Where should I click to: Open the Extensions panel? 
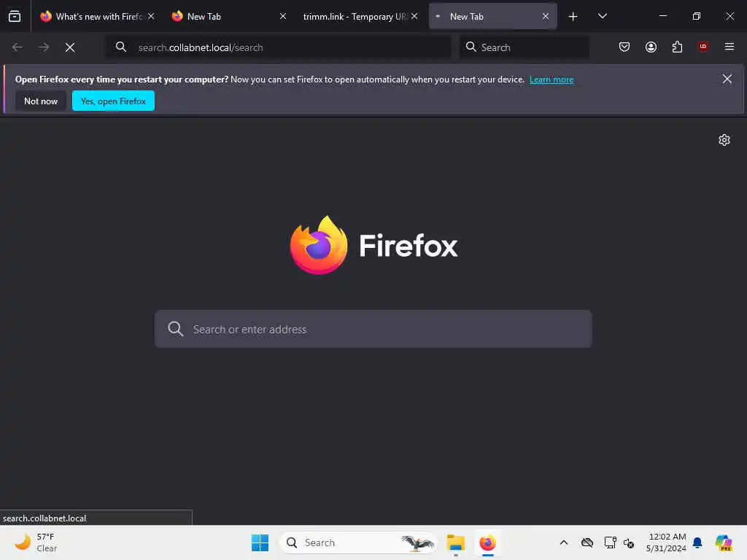click(x=677, y=47)
